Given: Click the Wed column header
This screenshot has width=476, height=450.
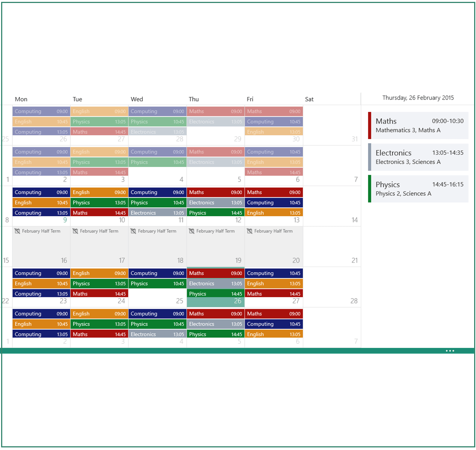Looking at the screenshot, I should pyautogui.click(x=137, y=99).
